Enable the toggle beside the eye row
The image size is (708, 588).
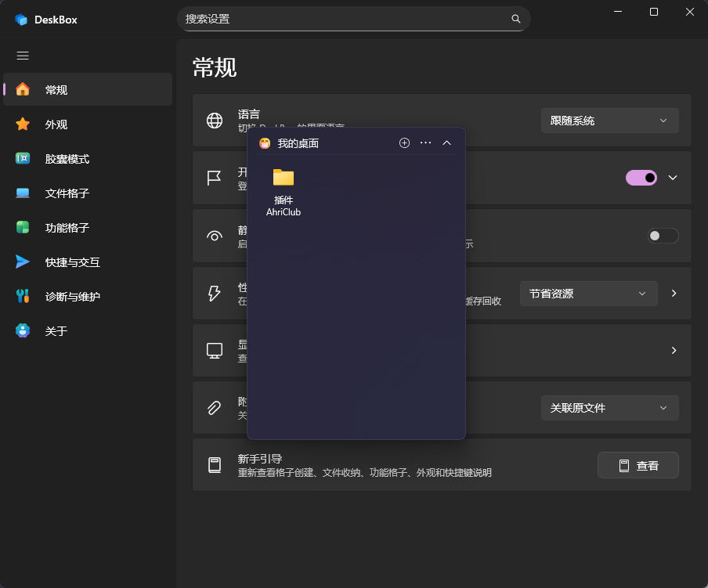663,236
